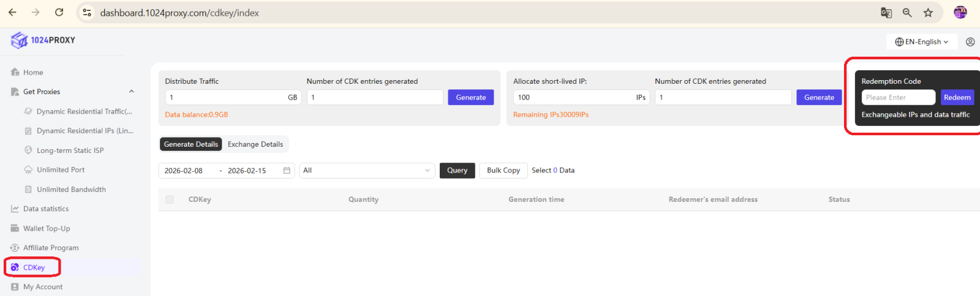Open Unlimited Port in sidebar

click(61, 170)
